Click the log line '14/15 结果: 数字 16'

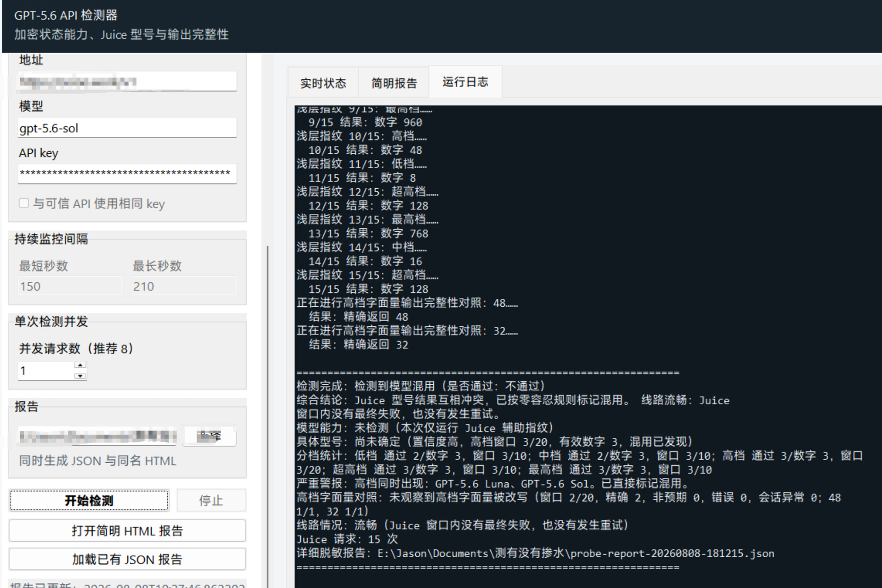pyautogui.click(x=365, y=261)
